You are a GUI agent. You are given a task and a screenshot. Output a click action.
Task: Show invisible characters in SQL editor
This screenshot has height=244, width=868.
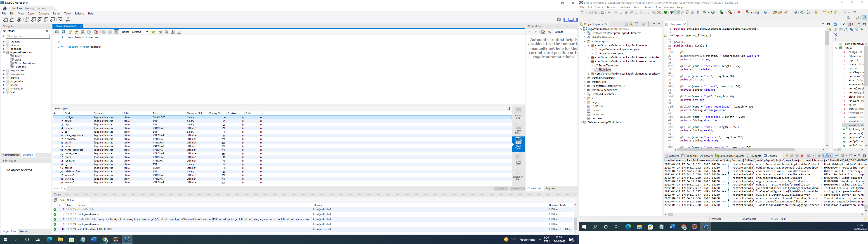173,32
